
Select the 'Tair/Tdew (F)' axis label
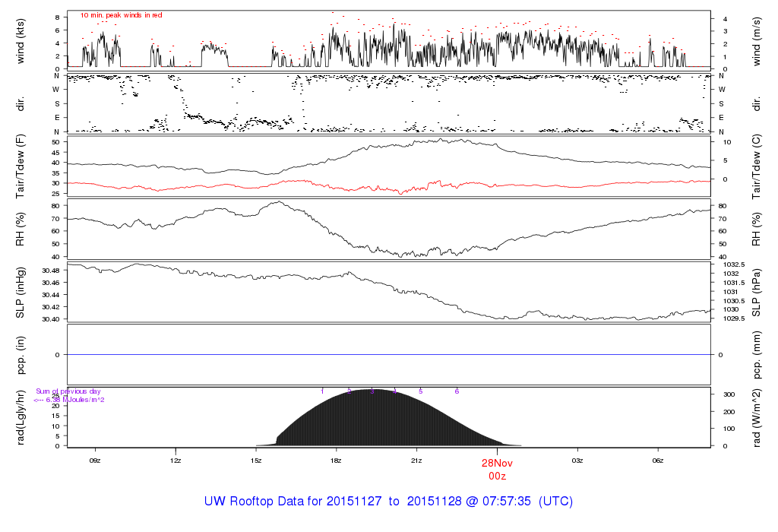(x=21, y=166)
